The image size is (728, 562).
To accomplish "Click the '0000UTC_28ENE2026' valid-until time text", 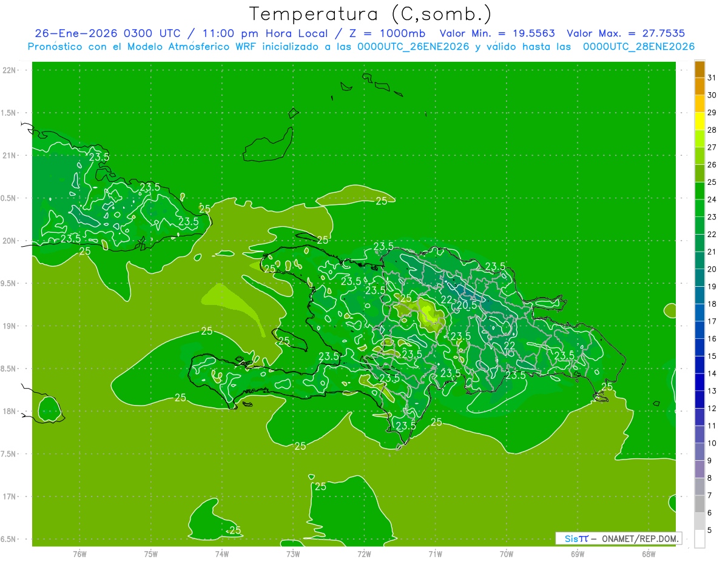I will [639, 47].
